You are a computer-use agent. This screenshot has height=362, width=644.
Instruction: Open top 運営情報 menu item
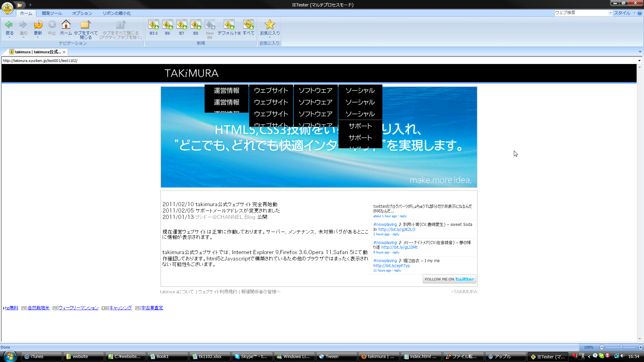[x=227, y=90]
